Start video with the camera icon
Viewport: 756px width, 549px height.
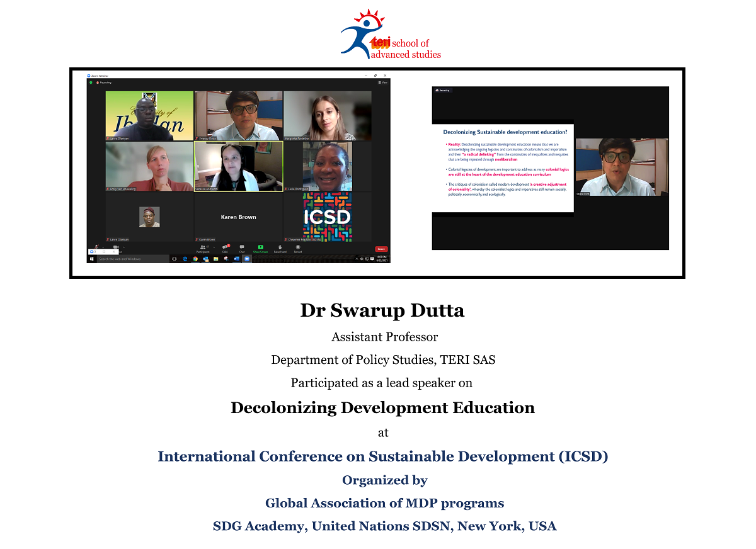[x=116, y=247]
